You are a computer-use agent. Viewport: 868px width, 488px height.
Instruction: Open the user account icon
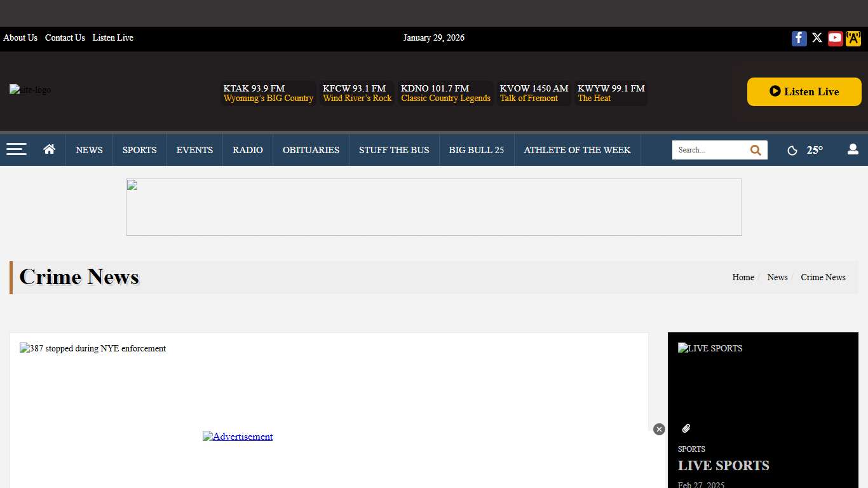coord(853,149)
